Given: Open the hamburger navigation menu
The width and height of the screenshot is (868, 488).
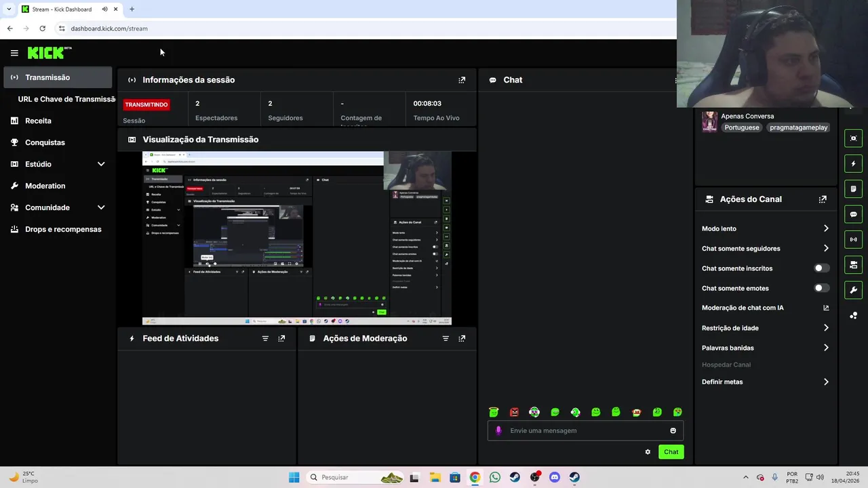Looking at the screenshot, I should (x=14, y=53).
